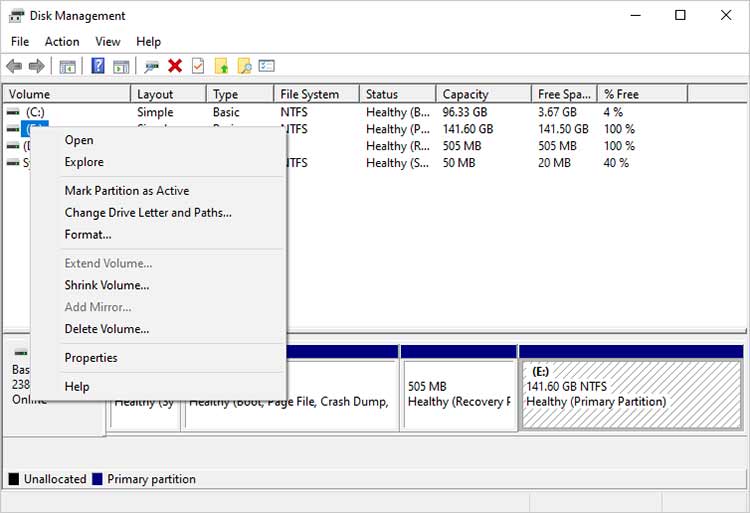
Task: Click the Show/Hide Console Tree icon
Action: (67, 66)
